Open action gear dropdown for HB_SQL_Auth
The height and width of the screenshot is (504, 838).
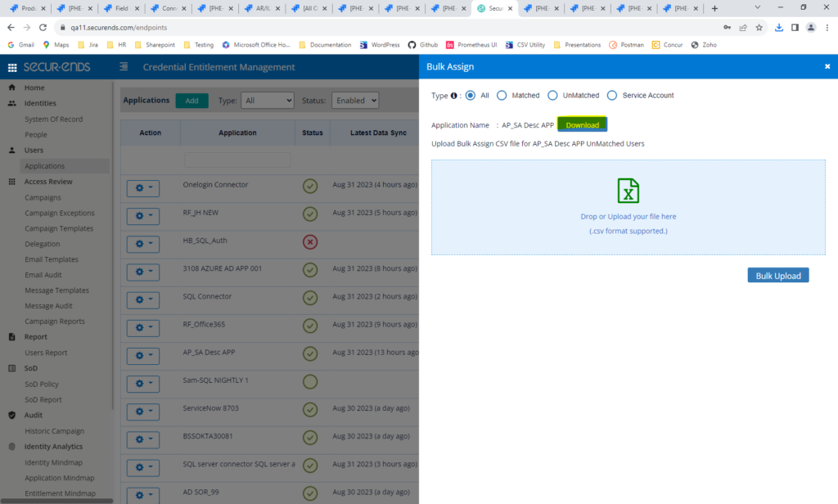pos(142,244)
